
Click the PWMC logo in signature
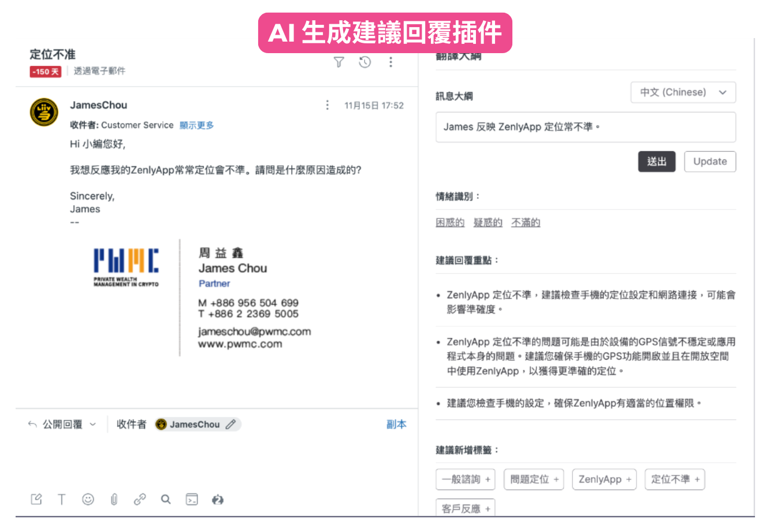click(x=126, y=267)
